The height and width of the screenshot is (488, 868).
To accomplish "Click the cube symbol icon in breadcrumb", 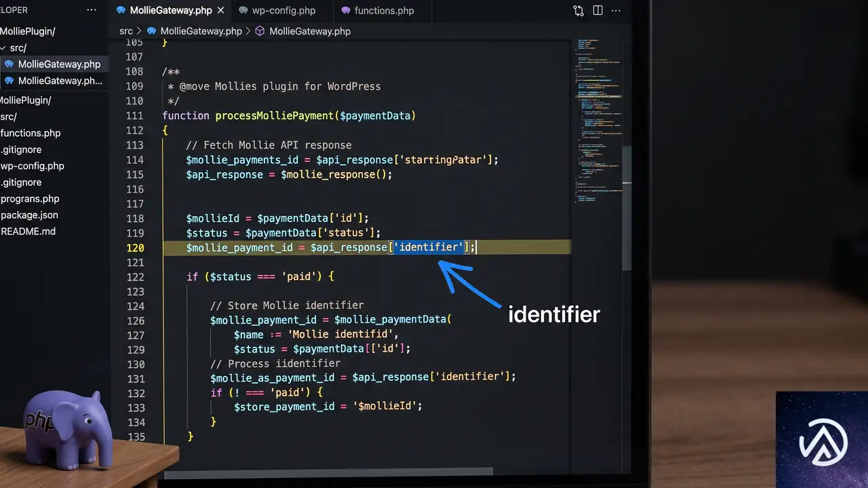I will tap(260, 31).
